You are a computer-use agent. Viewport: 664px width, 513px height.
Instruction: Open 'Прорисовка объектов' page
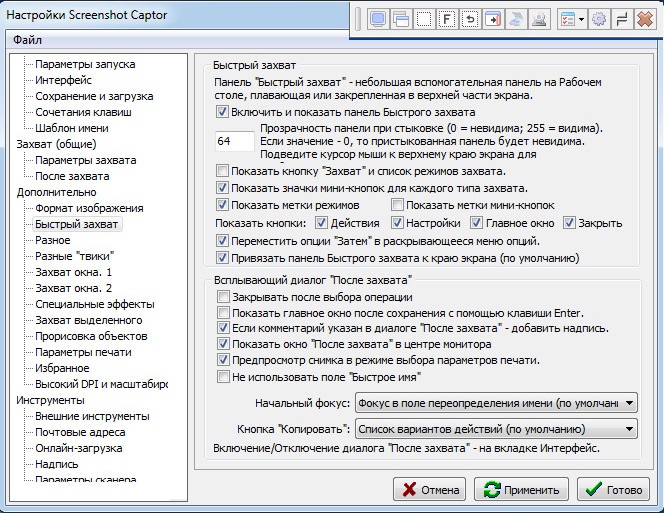click(x=91, y=336)
